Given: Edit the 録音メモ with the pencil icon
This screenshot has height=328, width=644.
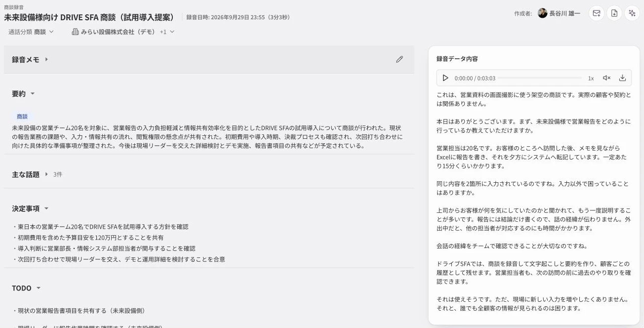Looking at the screenshot, I should click(400, 59).
